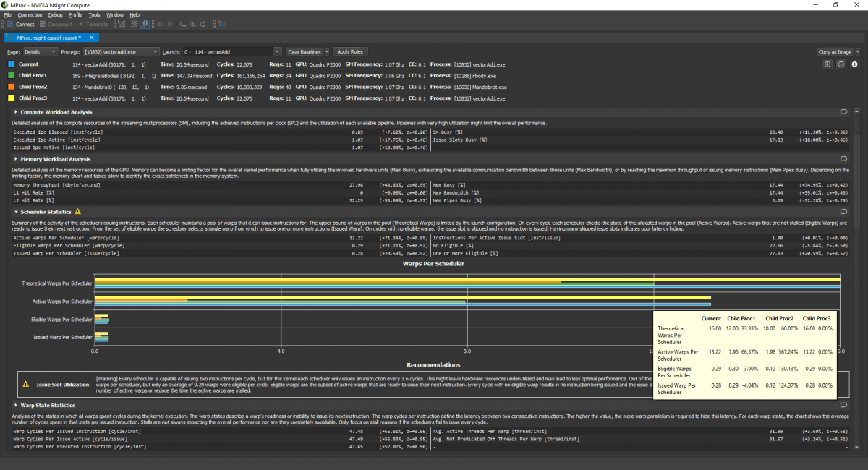868x470 pixels.
Task: Open the Connection menu
Action: tap(30, 14)
